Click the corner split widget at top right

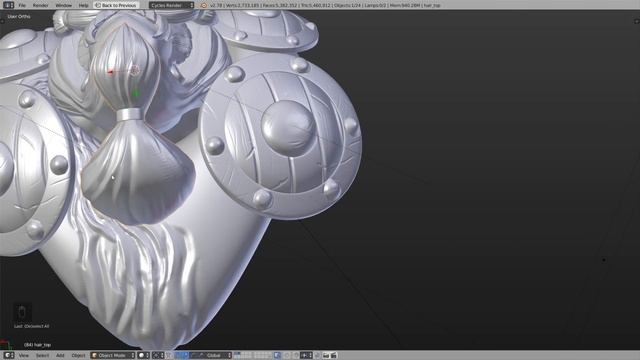[x=636, y=20]
